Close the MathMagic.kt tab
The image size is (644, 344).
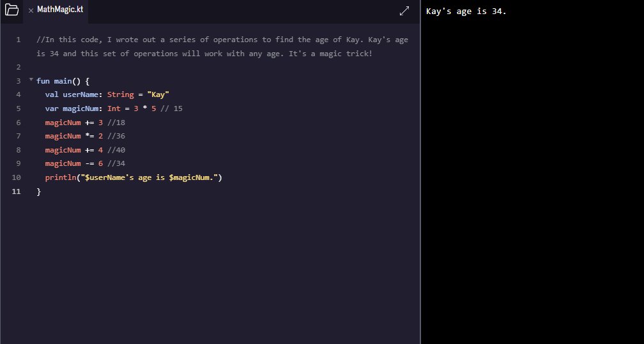point(31,11)
